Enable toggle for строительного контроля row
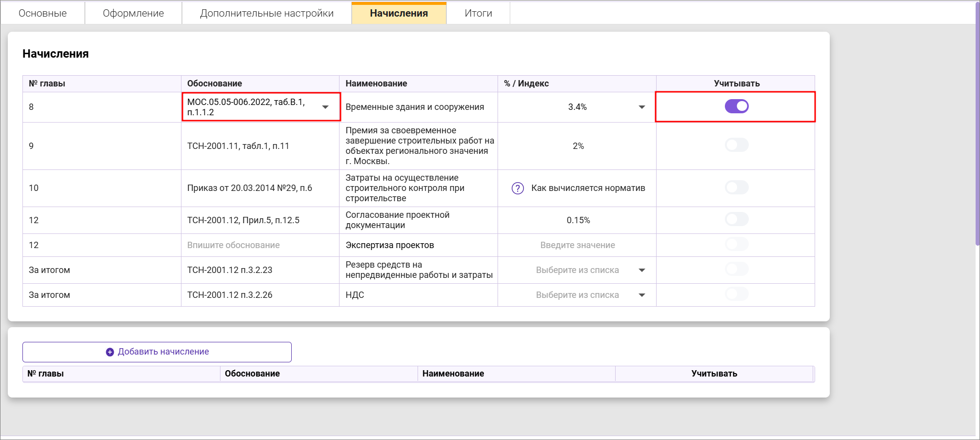The height and width of the screenshot is (440, 980). pyautogui.click(x=736, y=188)
